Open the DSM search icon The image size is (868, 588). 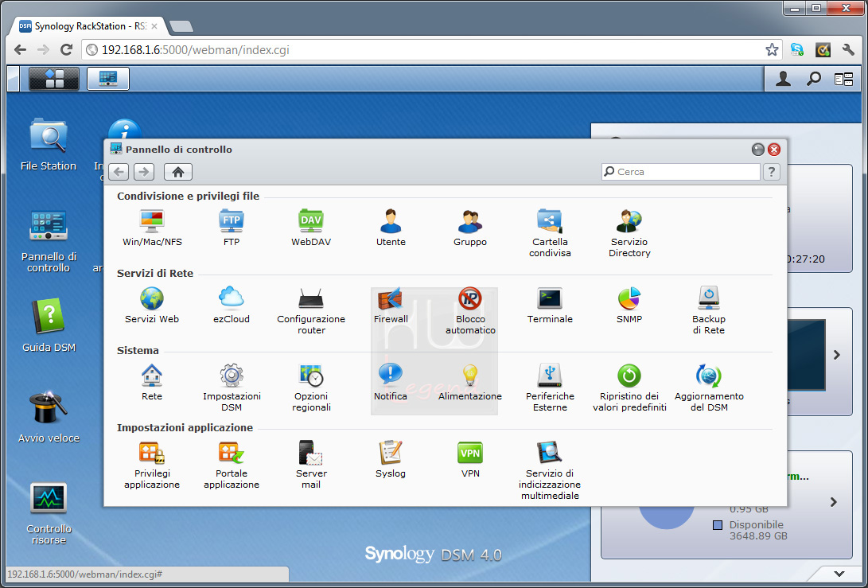[814, 79]
